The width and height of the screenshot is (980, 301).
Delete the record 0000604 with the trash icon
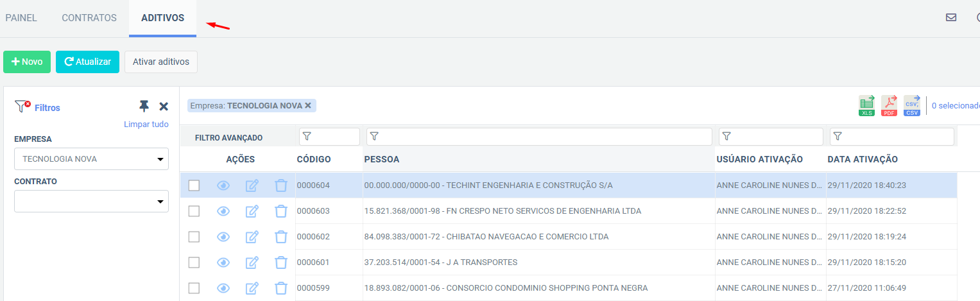pos(281,185)
